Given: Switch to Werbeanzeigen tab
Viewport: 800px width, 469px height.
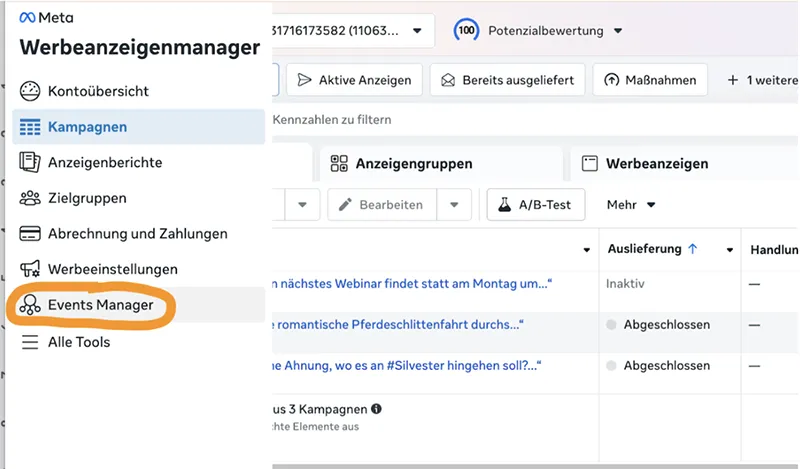Looking at the screenshot, I should pyautogui.click(x=684, y=163).
